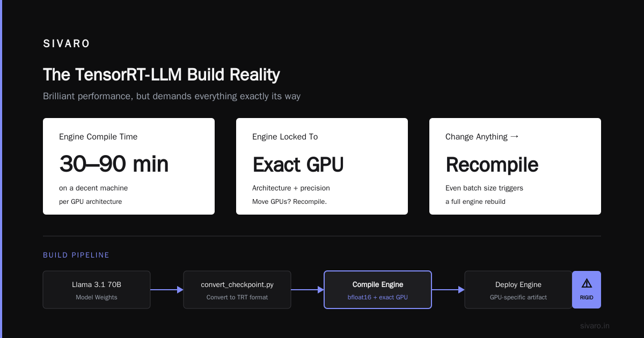Click the "GPU-specific artifact" caption
This screenshot has width=644, height=338.
(x=518, y=297)
